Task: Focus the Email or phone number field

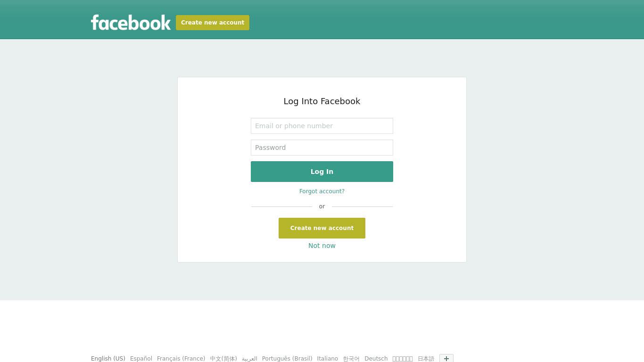Action: tap(322, 126)
